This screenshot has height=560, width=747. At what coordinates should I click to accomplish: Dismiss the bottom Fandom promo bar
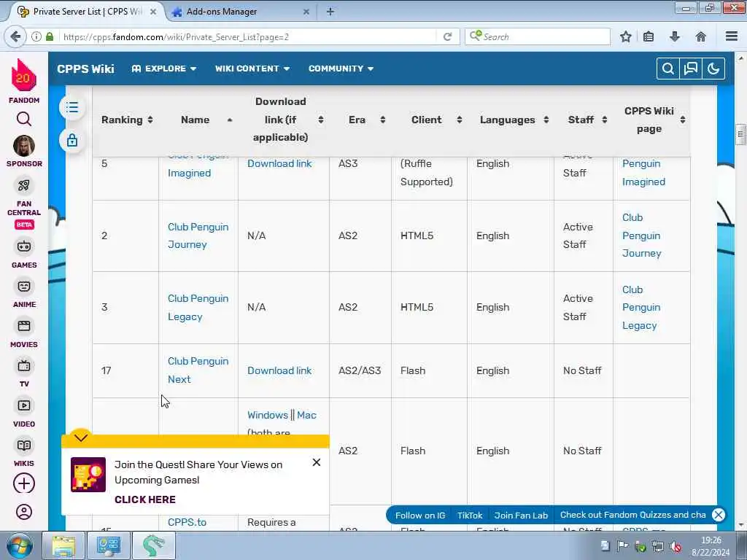point(719,515)
